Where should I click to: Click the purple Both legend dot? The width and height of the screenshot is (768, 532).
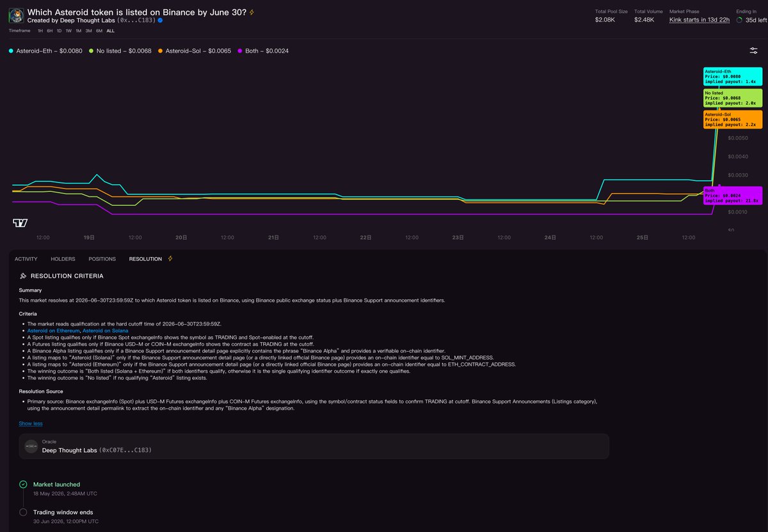pyautogui.click(x=240, y=51)
